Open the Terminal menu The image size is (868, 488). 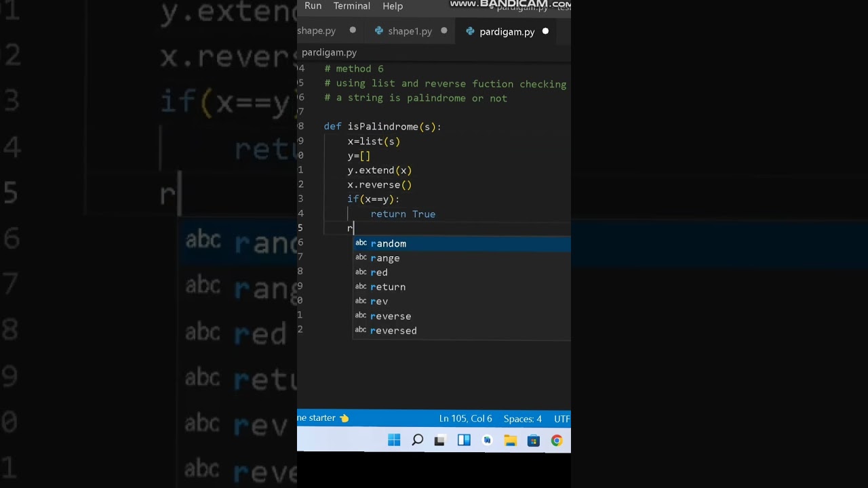tap(352, 6)
